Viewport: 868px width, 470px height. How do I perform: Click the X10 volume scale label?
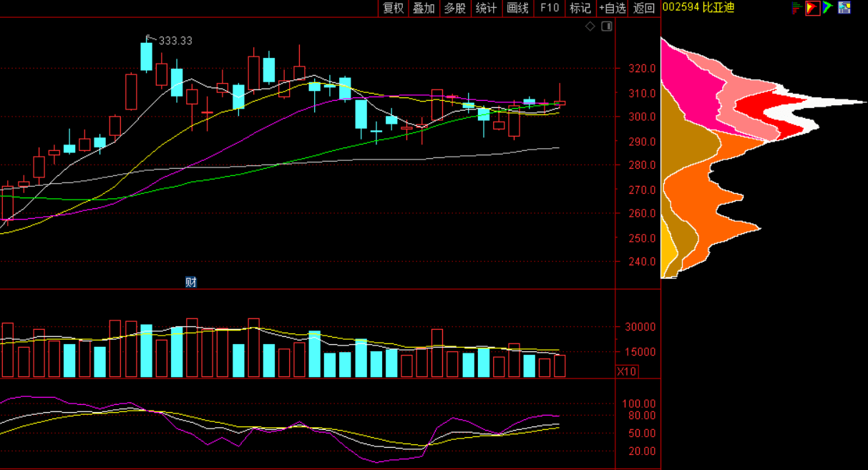point(627,371)
